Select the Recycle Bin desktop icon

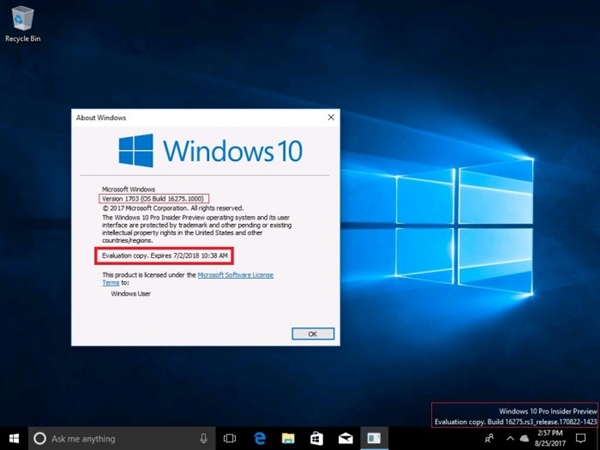pyautogui.click(x=22, y=22)
